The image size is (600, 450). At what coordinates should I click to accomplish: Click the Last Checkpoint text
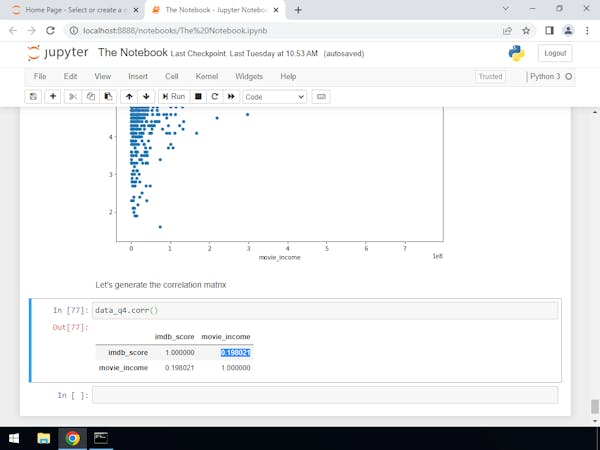244,54
